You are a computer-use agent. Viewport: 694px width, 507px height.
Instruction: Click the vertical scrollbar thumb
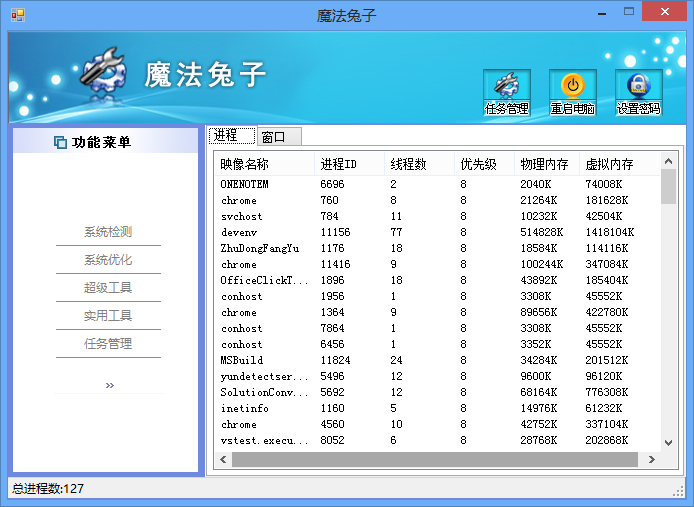point(668,186)
